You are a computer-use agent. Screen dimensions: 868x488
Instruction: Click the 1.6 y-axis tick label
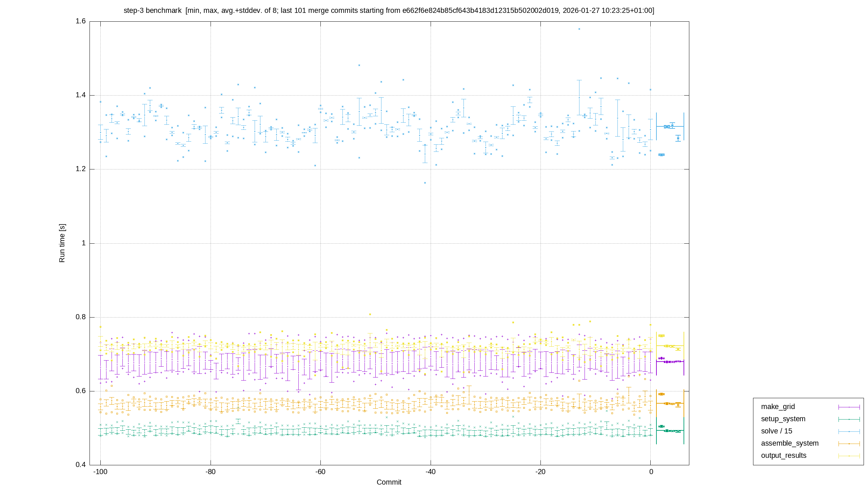tap(81, 21)
